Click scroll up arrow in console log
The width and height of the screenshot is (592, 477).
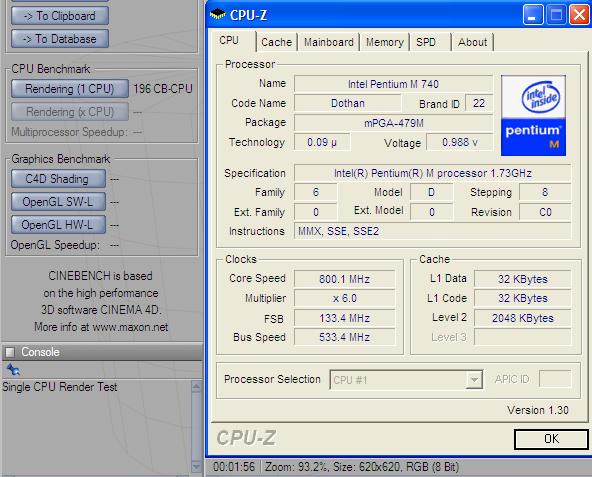tap(196, 387)
